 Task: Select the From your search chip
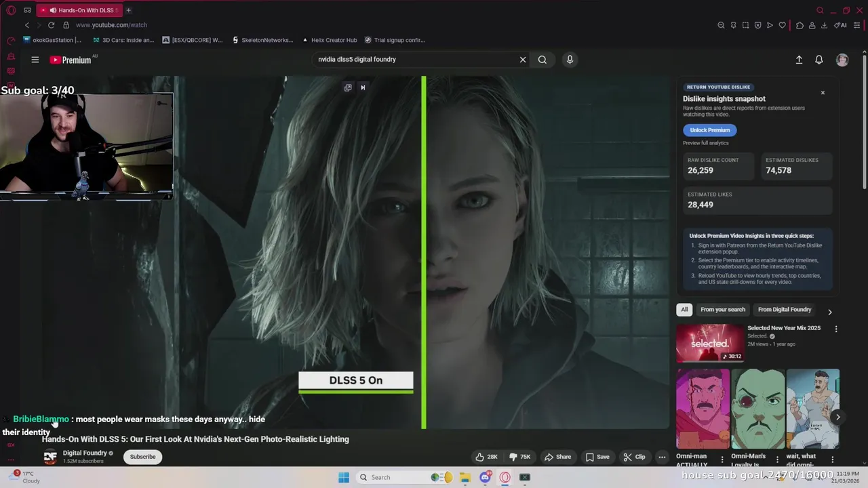(723, 310)
